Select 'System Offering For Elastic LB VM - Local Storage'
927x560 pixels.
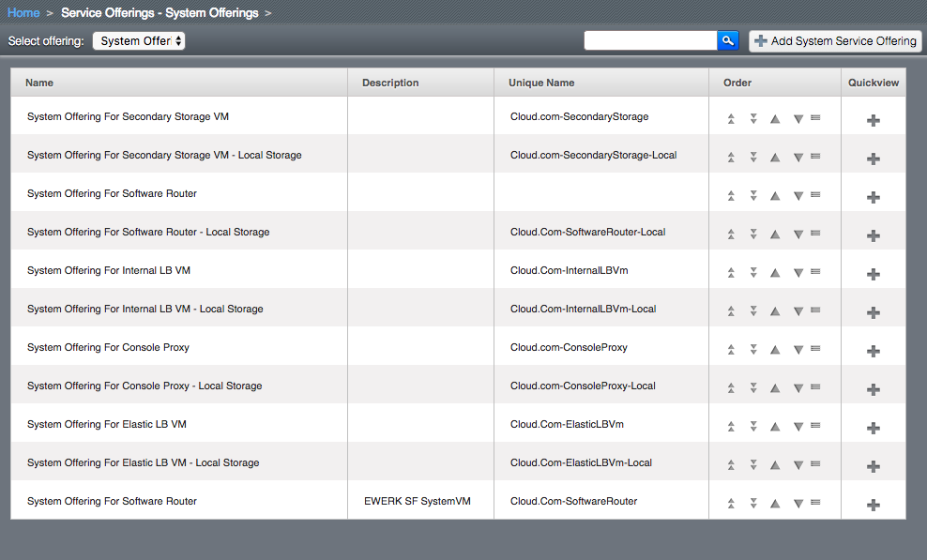[143, 462]
